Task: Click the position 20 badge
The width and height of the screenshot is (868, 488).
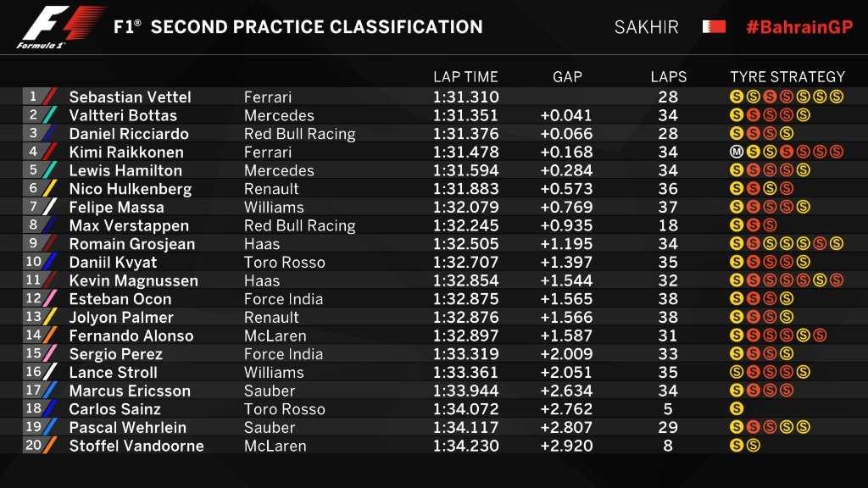Action: tap(33, 446)
